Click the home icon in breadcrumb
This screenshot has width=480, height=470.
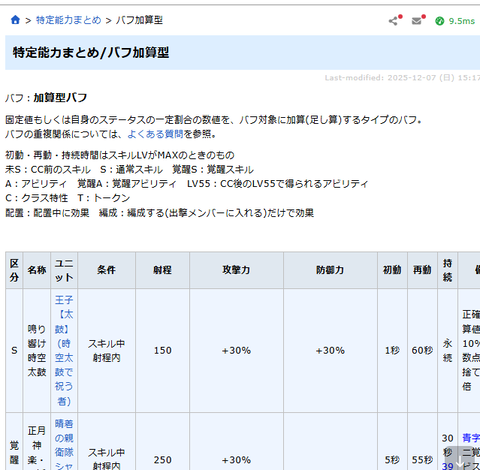(x=15, y=20)
